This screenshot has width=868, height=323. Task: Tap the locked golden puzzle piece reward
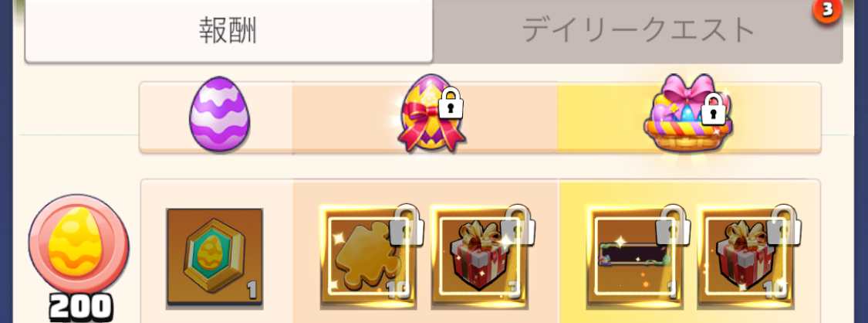[x=368, y=258]
